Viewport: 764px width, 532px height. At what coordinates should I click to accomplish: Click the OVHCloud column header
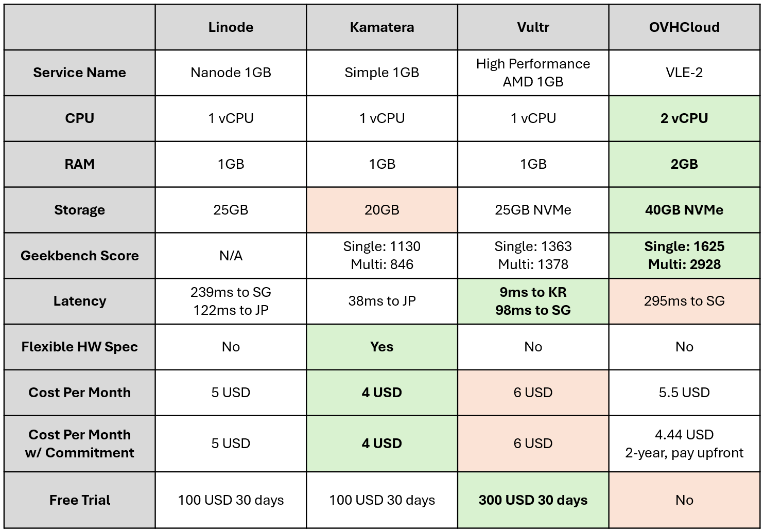click(684, 27)
